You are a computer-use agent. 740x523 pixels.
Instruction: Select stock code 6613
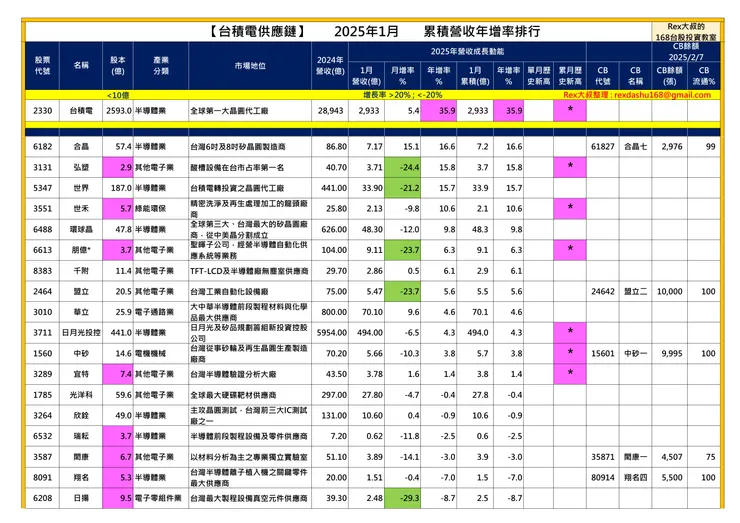42,250
